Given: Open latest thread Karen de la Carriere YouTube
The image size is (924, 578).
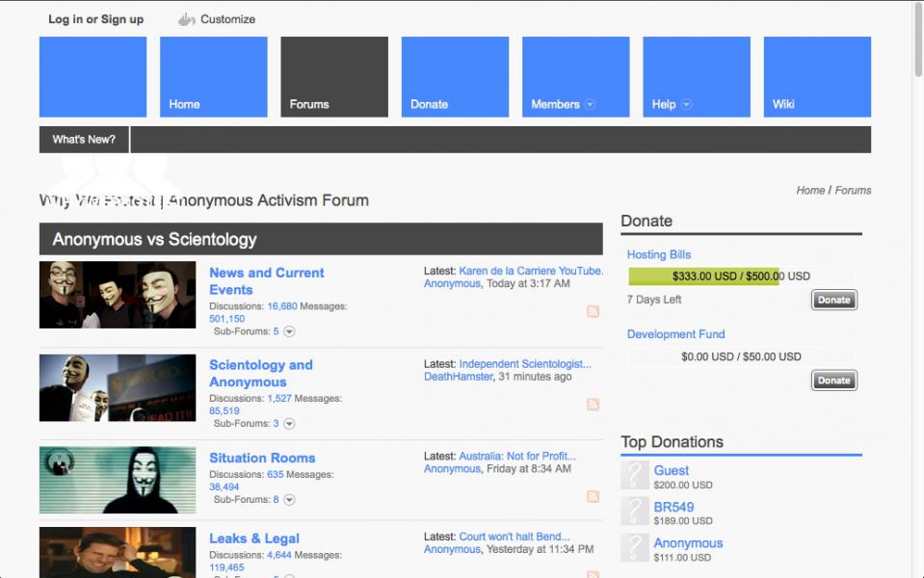Looking at the screenshot, I should pyautogui.click(x=531, y=271).
